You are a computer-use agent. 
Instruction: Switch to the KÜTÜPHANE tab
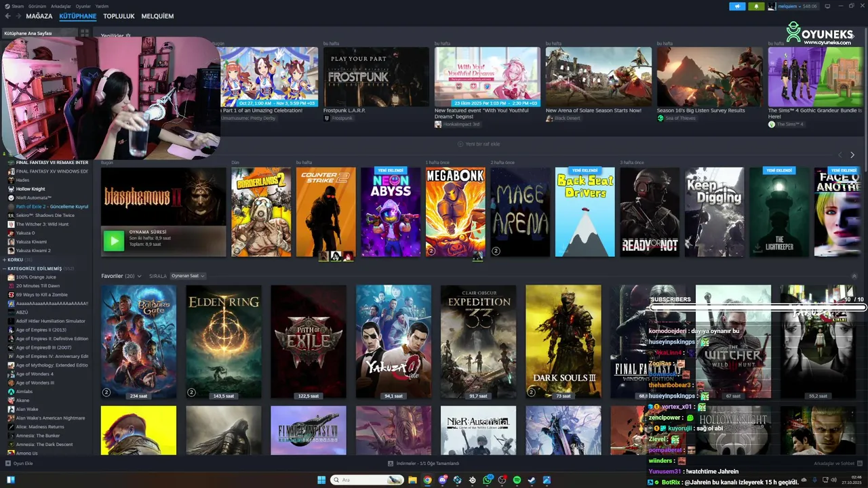click(77, 16)
